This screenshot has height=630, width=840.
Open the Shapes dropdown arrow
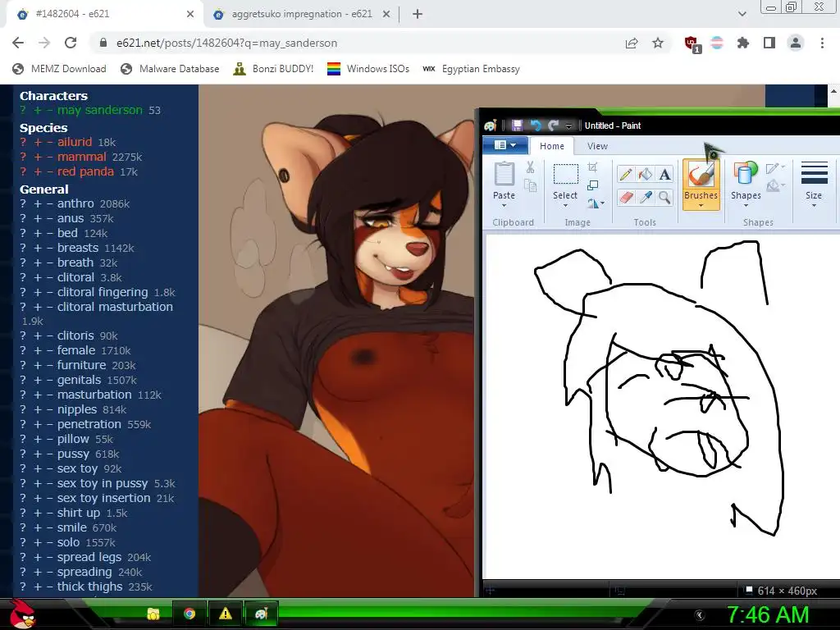click(746, 206)
